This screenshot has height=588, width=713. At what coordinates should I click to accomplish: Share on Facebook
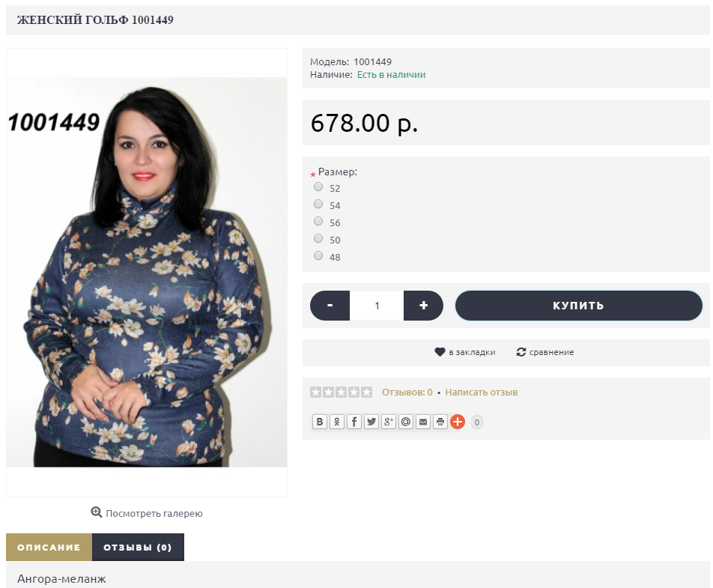tap(354, 422)
